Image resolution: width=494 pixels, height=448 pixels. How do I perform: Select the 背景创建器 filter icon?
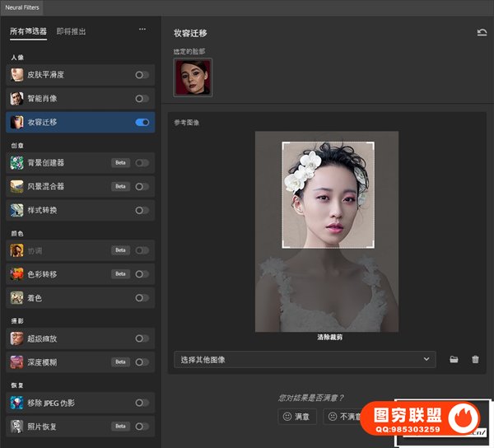[16, 163]
